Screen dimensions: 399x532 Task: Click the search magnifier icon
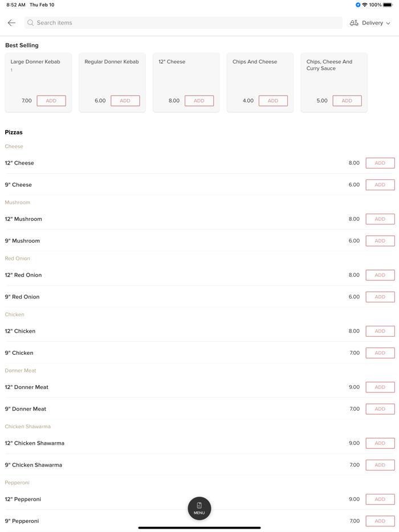tap(31, 23)
